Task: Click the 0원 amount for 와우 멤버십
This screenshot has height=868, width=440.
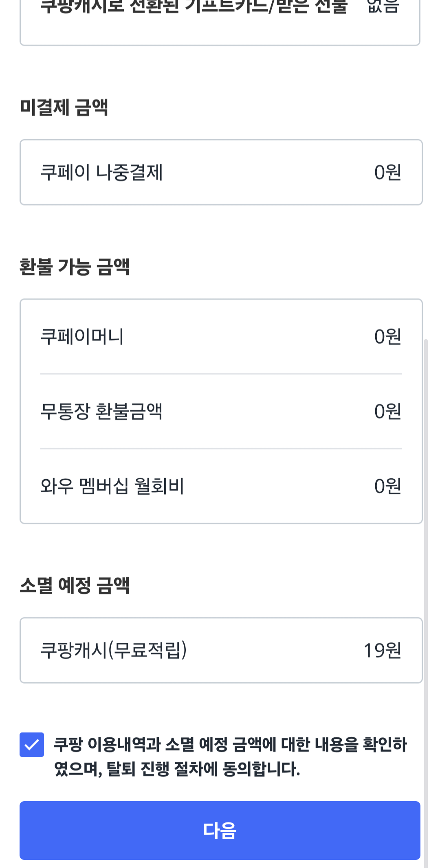Action: coord(387,486)
